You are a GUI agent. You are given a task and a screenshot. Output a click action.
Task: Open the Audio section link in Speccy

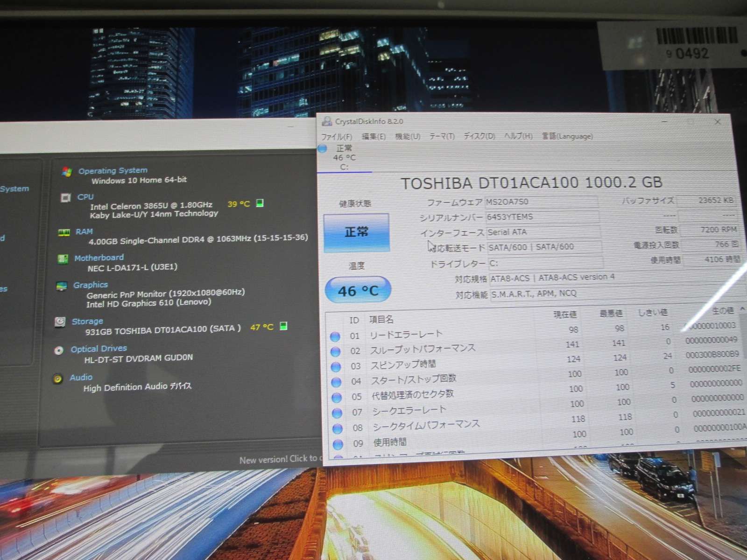(81, 377)
